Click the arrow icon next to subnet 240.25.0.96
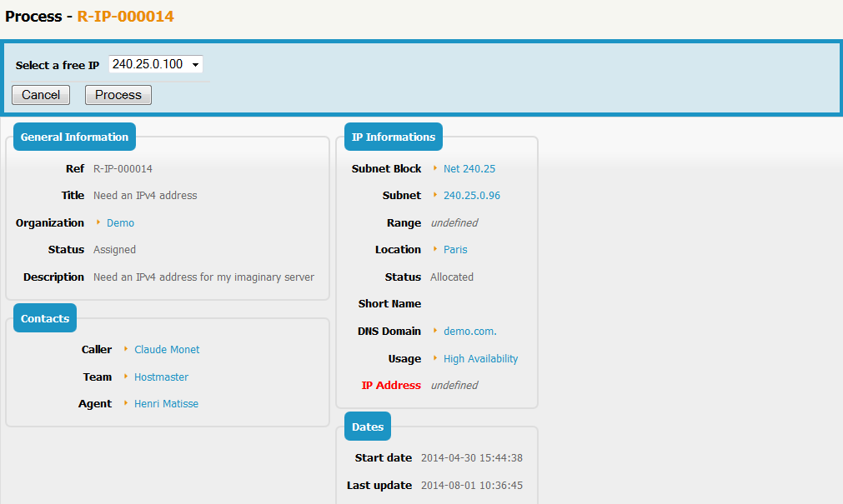This screenshot has height=504, width=843. pos(435,195)
